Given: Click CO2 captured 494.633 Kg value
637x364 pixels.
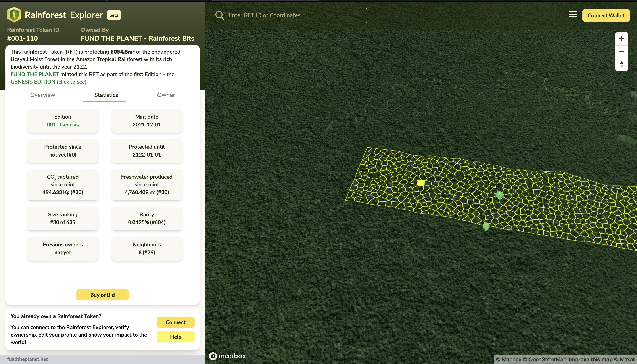Looking at the screenshot, I should [63, 192].
